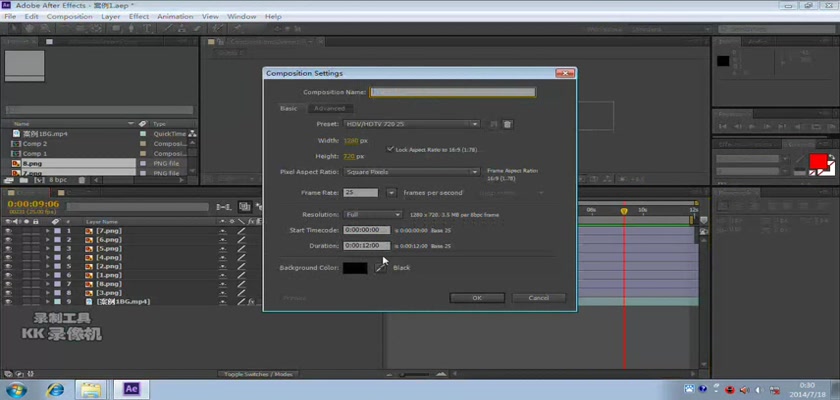Open the Layer menu
Image resolution: width=840 pixels, height=400 pixels.
pos(110,17)
